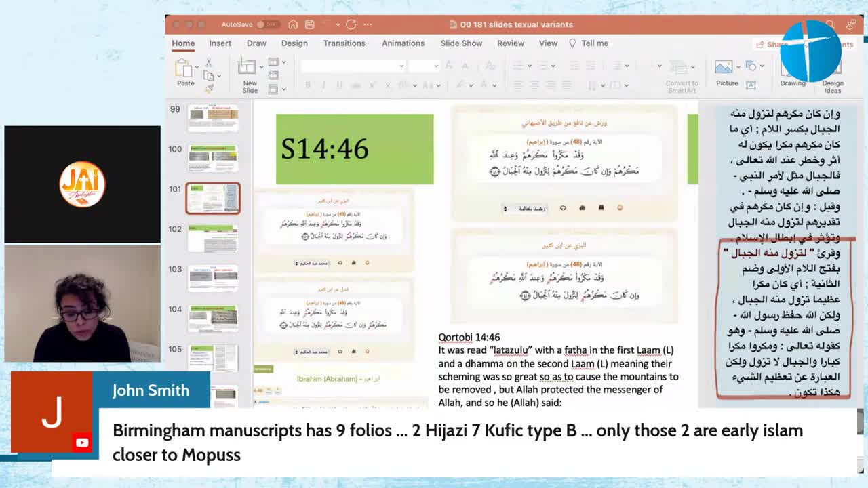Open the Slide Show ribbon tab
The height and width of the screenshot is (488, 868).
pyautogui.click(x=461, y=43)
